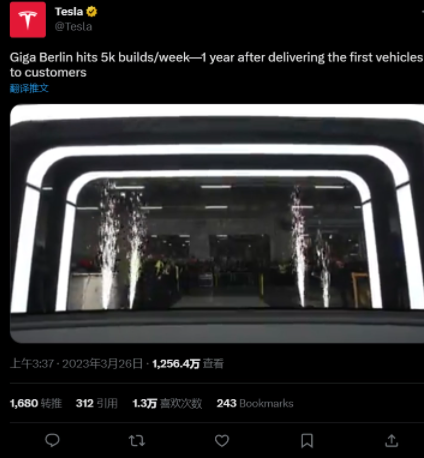Open the 上午3:37 2023年3月26日 timestamp

[x=76, y=364]
